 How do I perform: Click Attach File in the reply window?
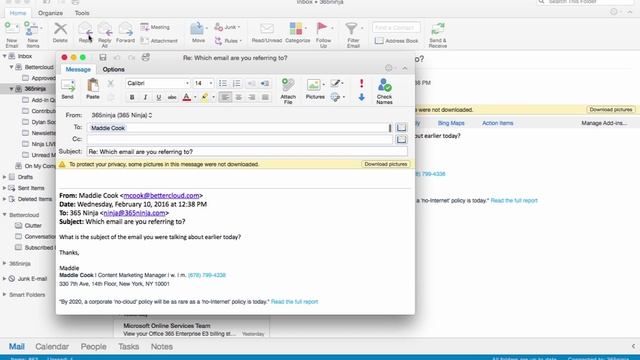[x=288, y=91]
